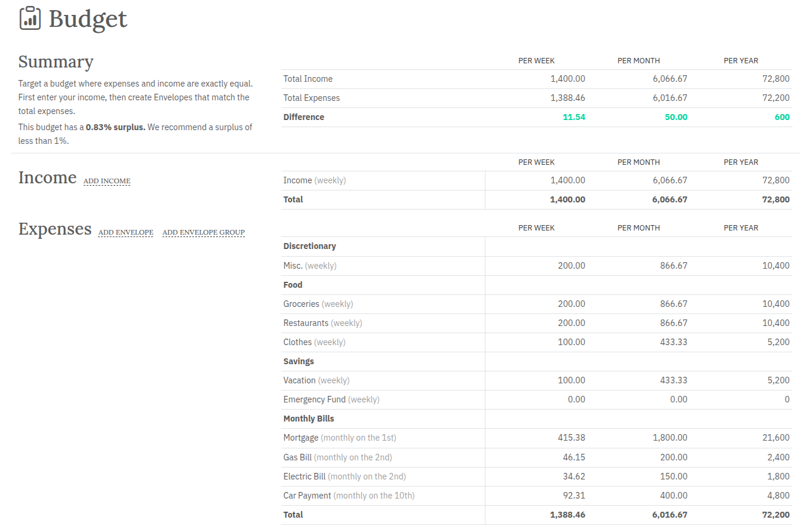Select the Monthly Bills group header
The width and height of the screenshot is (805, 532).
click(x=308, y=418)
